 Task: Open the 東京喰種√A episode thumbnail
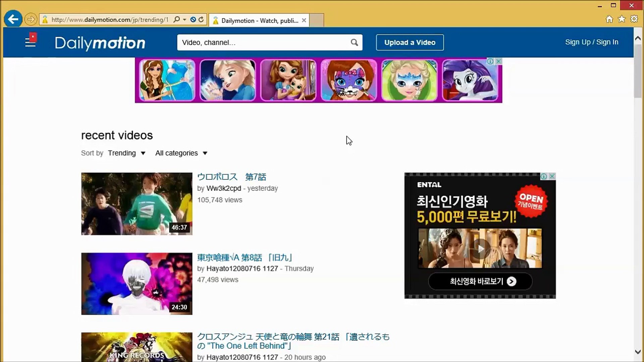tap(136, 283)
